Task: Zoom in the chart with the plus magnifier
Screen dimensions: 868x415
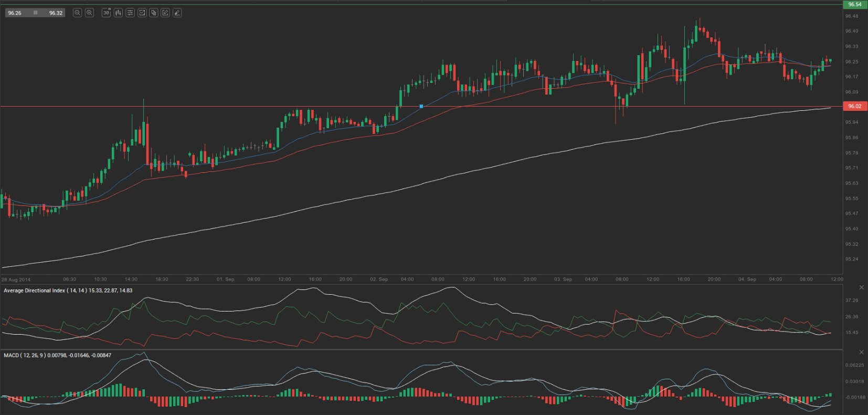Action: coord(89,13)
